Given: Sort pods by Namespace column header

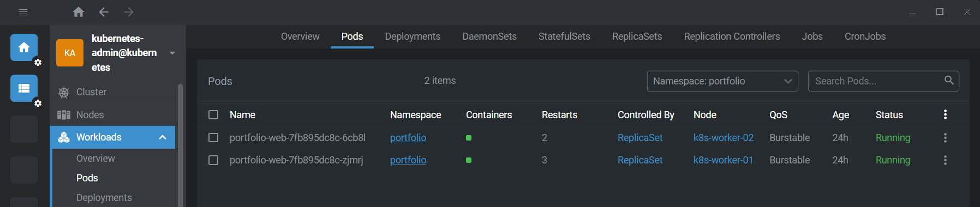Looking at the screenshot, I should pyautogui.click(x=415, y=115).
